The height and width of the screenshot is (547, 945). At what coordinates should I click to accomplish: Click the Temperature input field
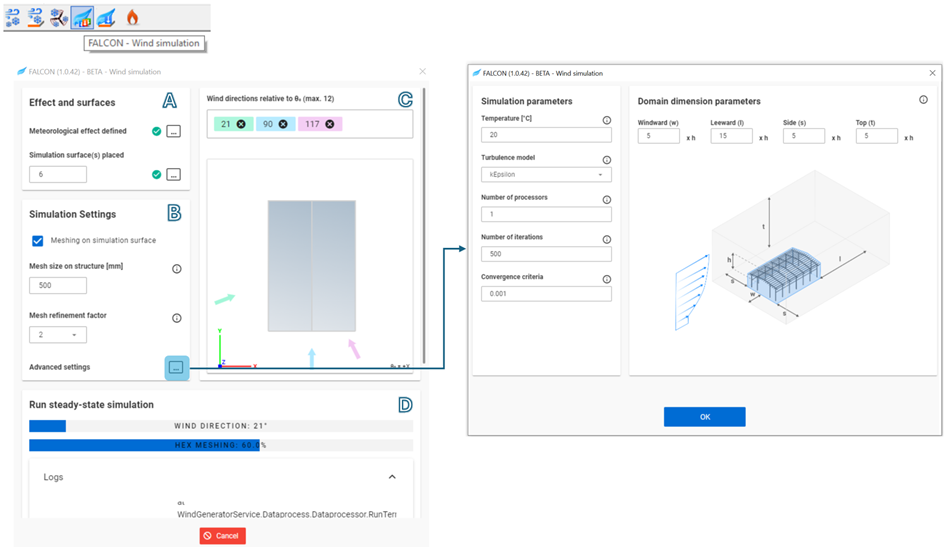[x=546, y=135]
